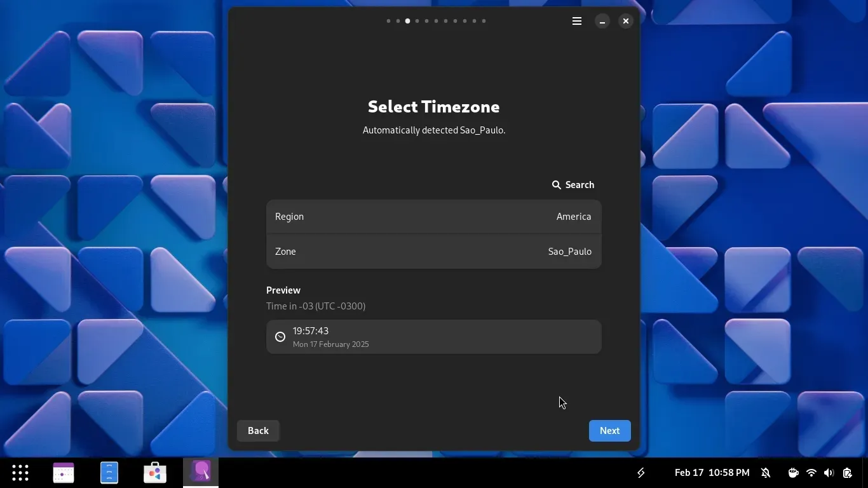Open the Software store bag icon

pyautogui.click(x=155, y=473)
